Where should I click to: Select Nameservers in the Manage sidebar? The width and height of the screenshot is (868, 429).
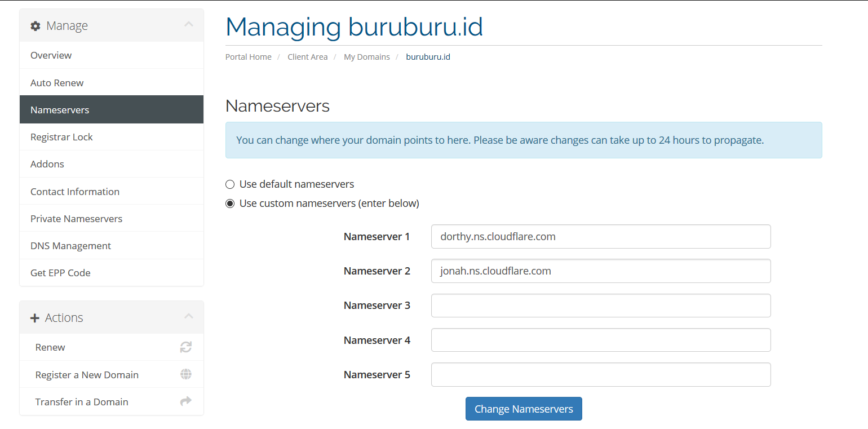(x=112, y=110)
